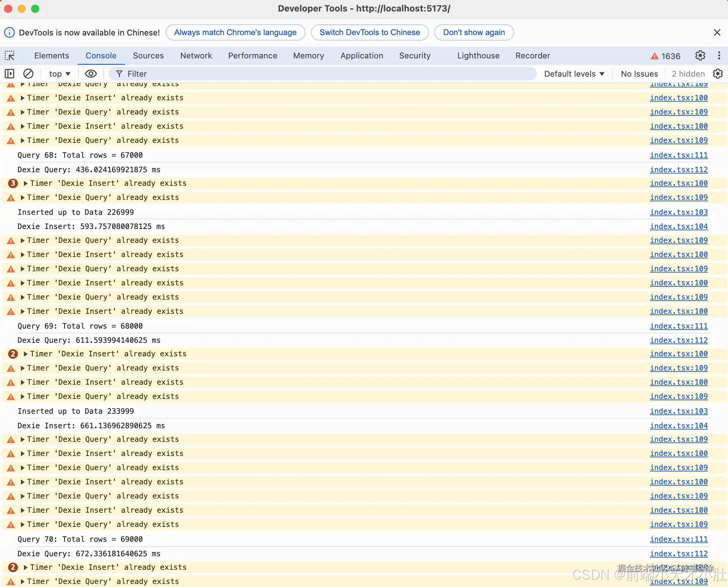Select 'Inserted up to Data 233999' log
The image size is (728, 587).
(x=76, y=411)
